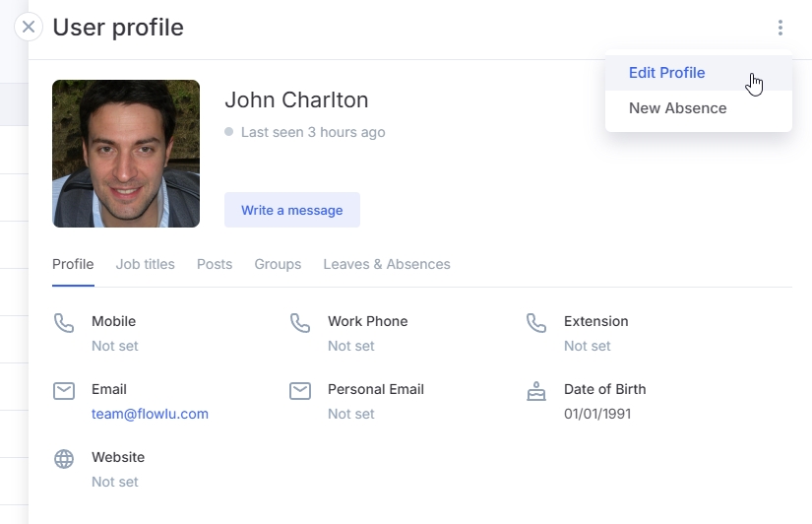Close the User profile panel
Viewport: 812px width, 524px height.
(x=29, y=27)
